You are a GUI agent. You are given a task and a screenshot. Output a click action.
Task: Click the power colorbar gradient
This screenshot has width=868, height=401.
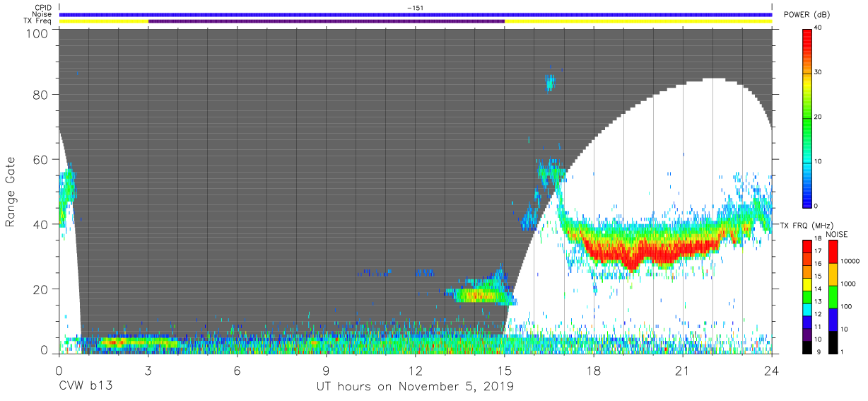pyautogui.click(x=808, y=117)
